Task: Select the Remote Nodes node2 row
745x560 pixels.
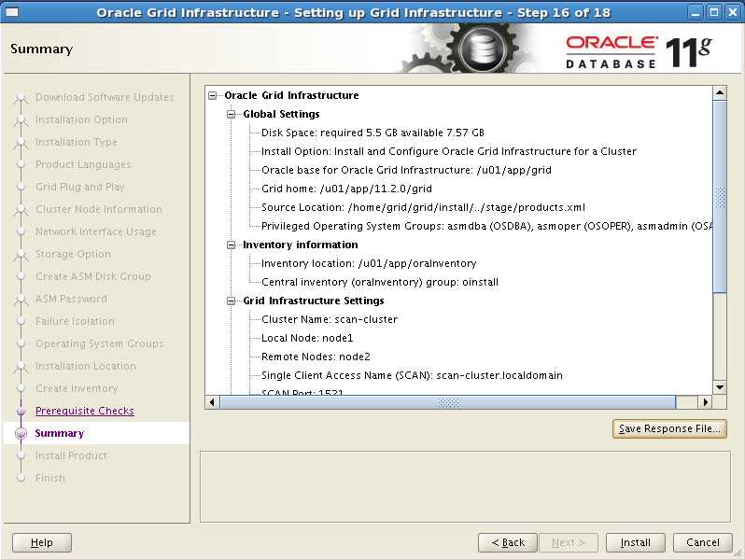Action: pyautogui.click(x=316, y=357)
